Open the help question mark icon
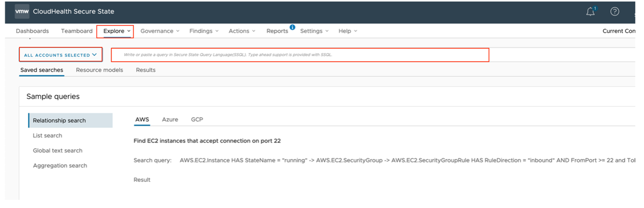Viewport: 644px width, 208px height. pos(615,12)
